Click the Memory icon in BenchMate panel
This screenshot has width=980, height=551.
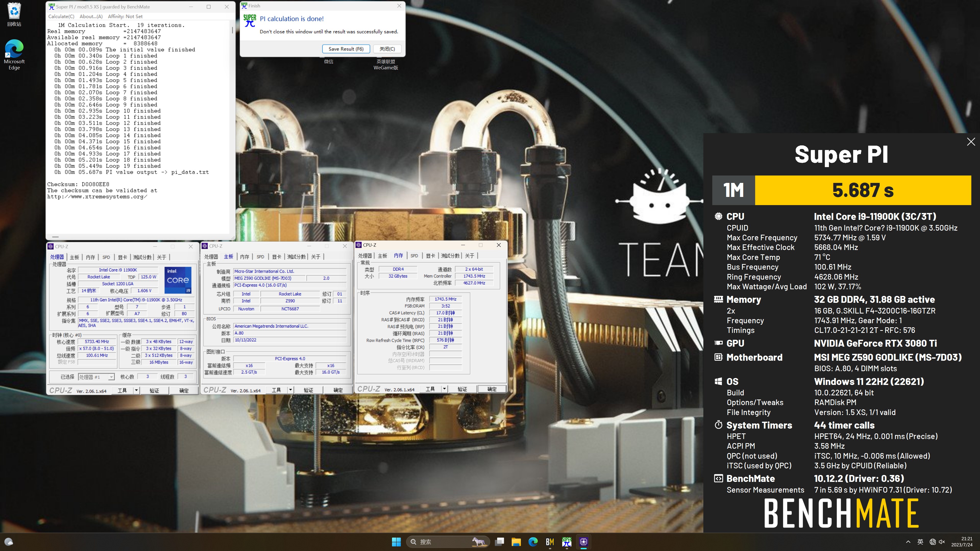pyautogui.click(x=718, y=299)
